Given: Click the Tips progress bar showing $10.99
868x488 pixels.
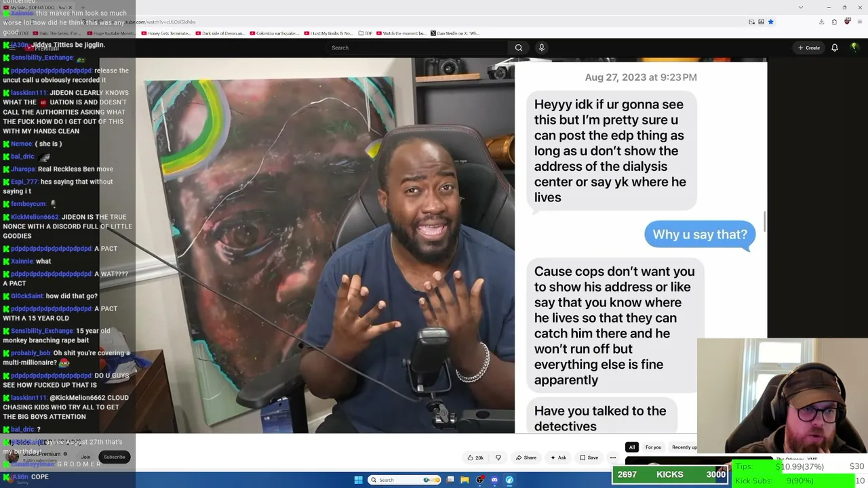Looking at the screenshot, I should 800,466.
